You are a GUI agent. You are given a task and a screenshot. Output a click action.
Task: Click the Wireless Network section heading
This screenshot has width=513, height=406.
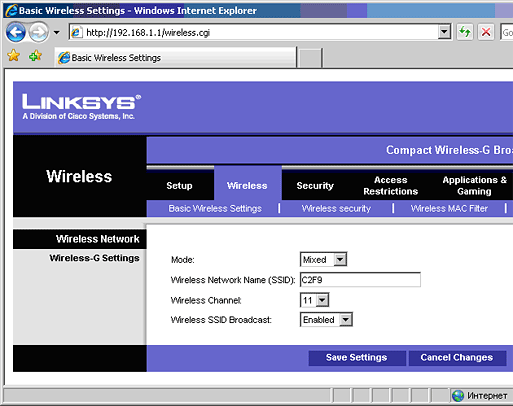point(97,239)
